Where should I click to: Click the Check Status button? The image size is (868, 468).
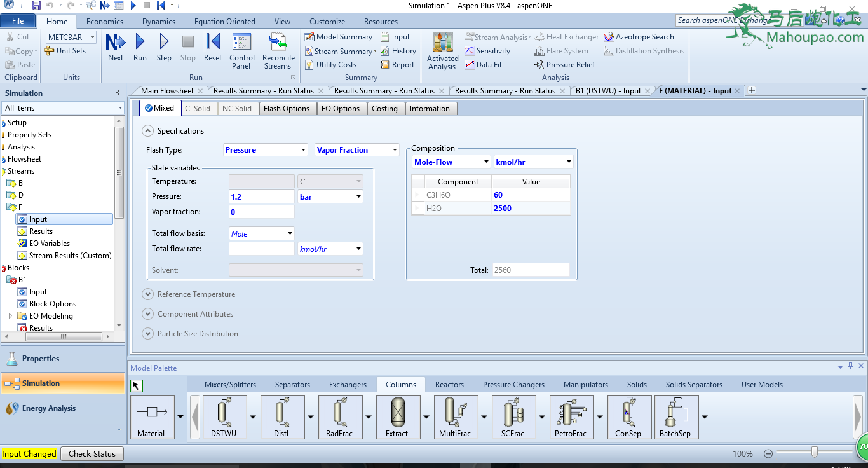pyautogui.click(x=92, y=454)
